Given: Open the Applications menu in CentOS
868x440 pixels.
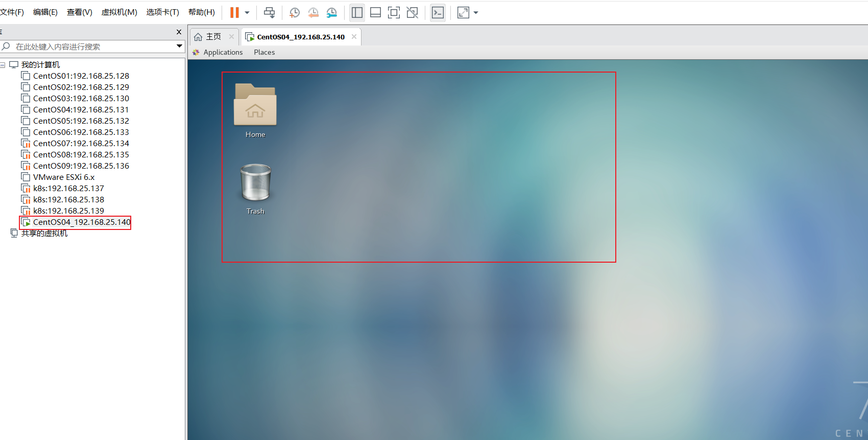Looking at the screenshot, I should click(223, 52).
